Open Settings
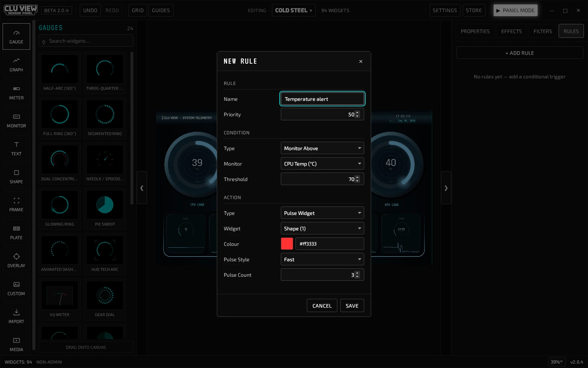 pos(445,10)
